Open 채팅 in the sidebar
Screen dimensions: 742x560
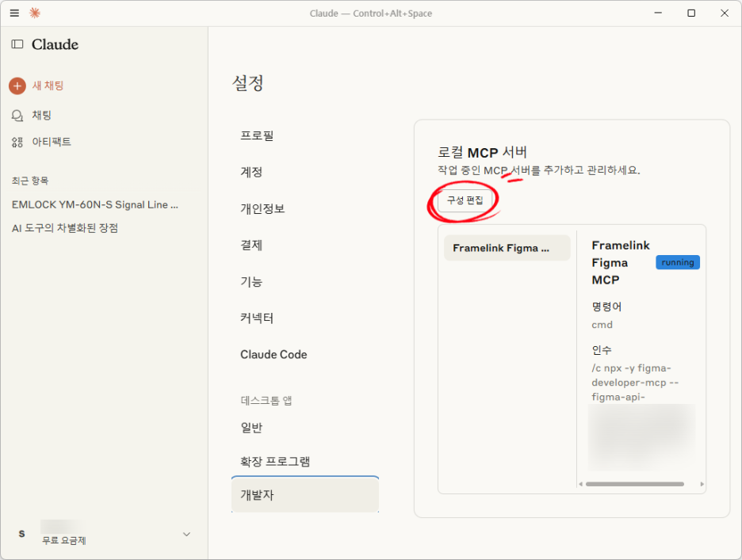click(42, 116)
